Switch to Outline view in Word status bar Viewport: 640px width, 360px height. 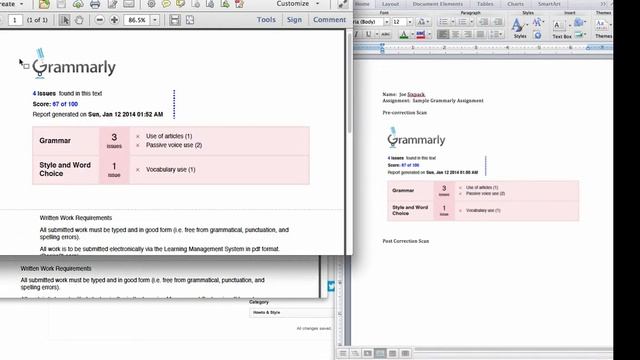pyautogui.click(x=356, y=353)
